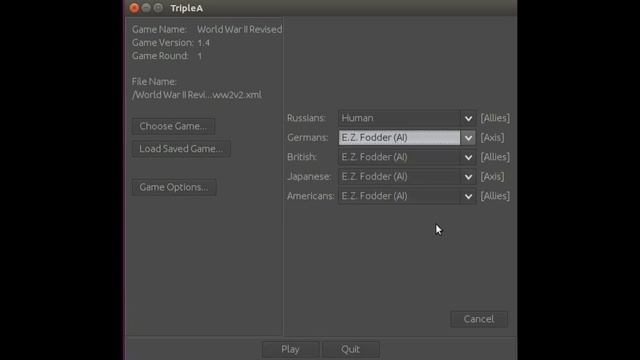Screen dimensions: 640x360
Task: Click the British row dropdown arrow
Action: tap(468, 158)
